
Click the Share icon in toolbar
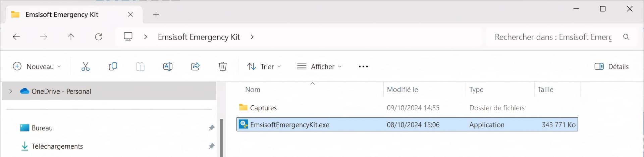[195, 66]
